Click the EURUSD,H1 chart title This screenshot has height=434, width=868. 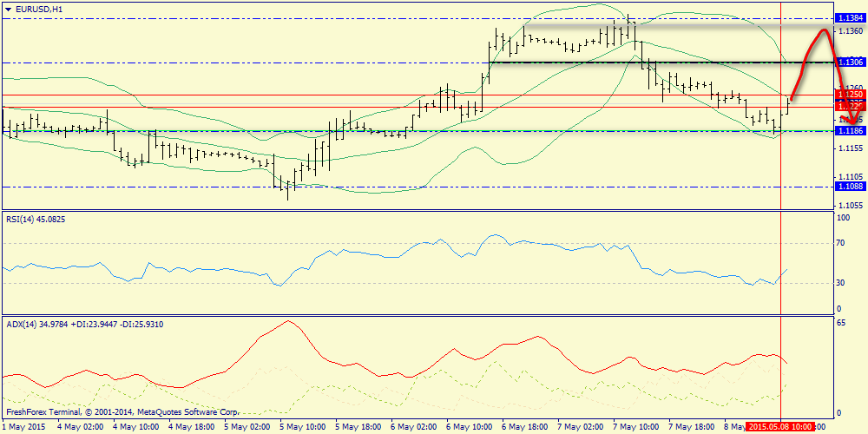click(39, 9)
